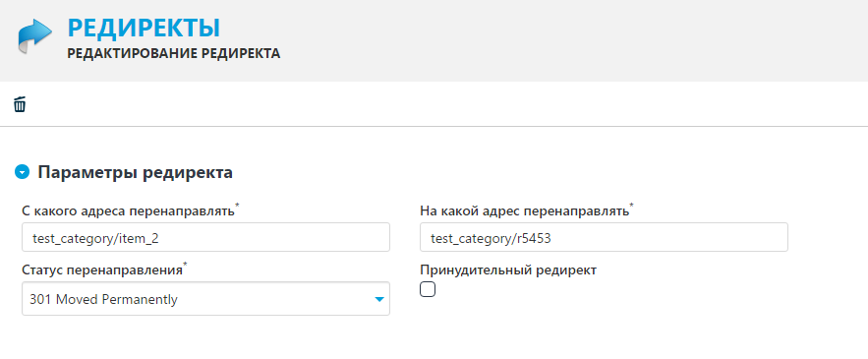Click the asterisk after На какой адрес перенаправлять
Viewport: 868px width, 359px height.
click(x=632, y=206)
